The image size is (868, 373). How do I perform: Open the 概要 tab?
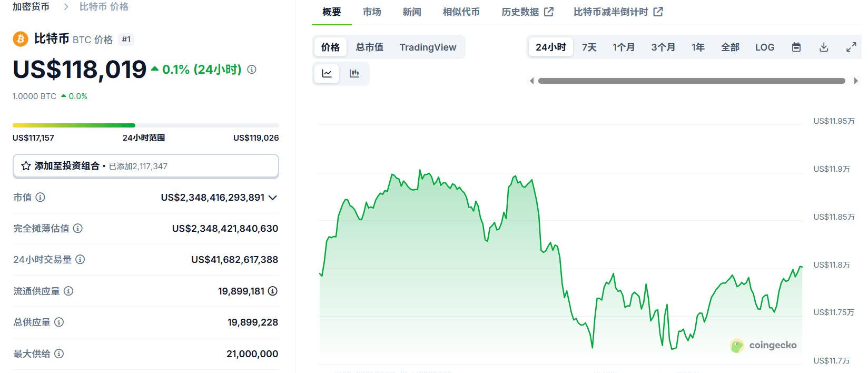[x=332, y=12]
